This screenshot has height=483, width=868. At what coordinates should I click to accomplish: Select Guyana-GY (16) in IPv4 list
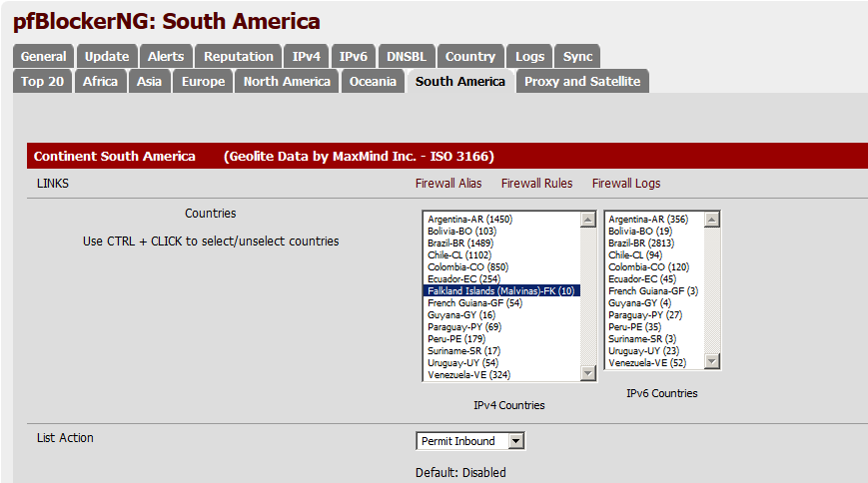501,314
